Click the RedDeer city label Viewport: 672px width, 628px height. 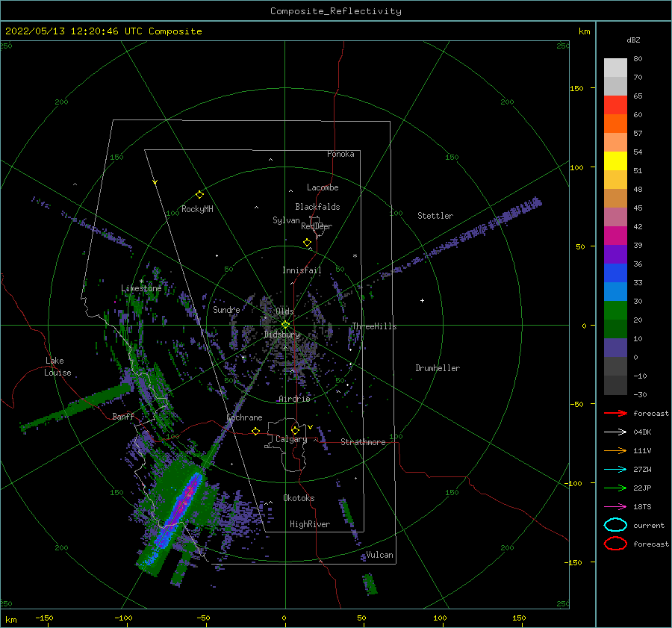pyautogui.click(x=317, y=226)
